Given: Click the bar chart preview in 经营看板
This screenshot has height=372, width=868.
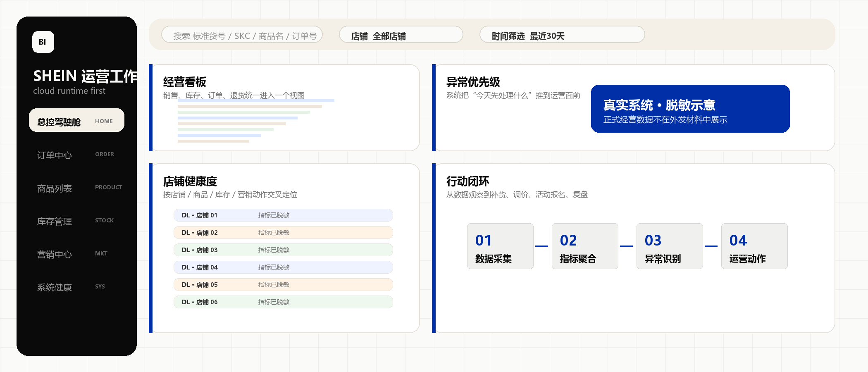Looking at the screenshot, I should 256,121.
